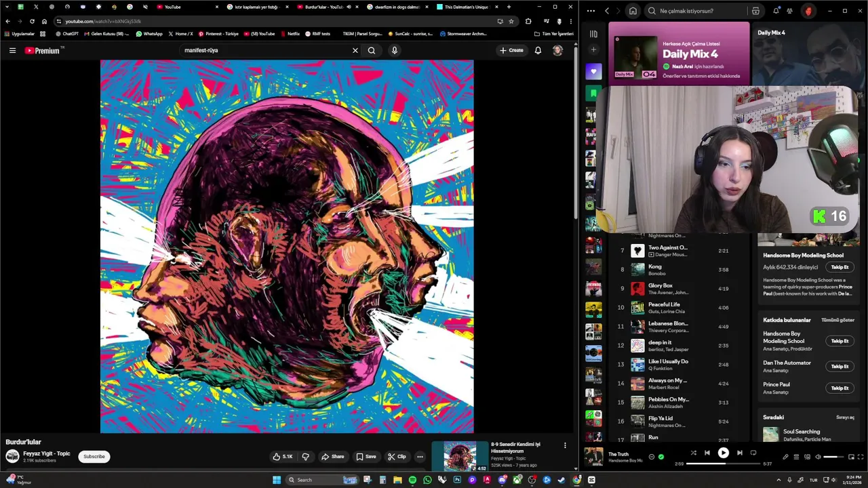Open Spotify connect to device icon
The height and width of the screenshot is (488, 868).
coord(807,457)
